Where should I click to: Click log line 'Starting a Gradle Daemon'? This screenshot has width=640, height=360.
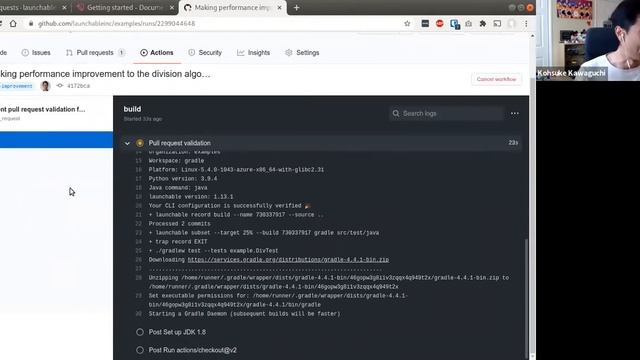pos(244,314)
